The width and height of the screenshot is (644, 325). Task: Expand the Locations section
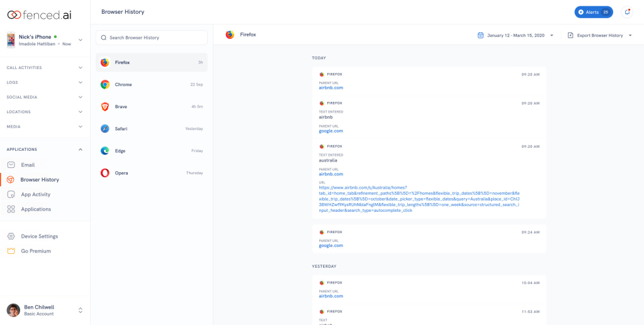coord(45,112)
